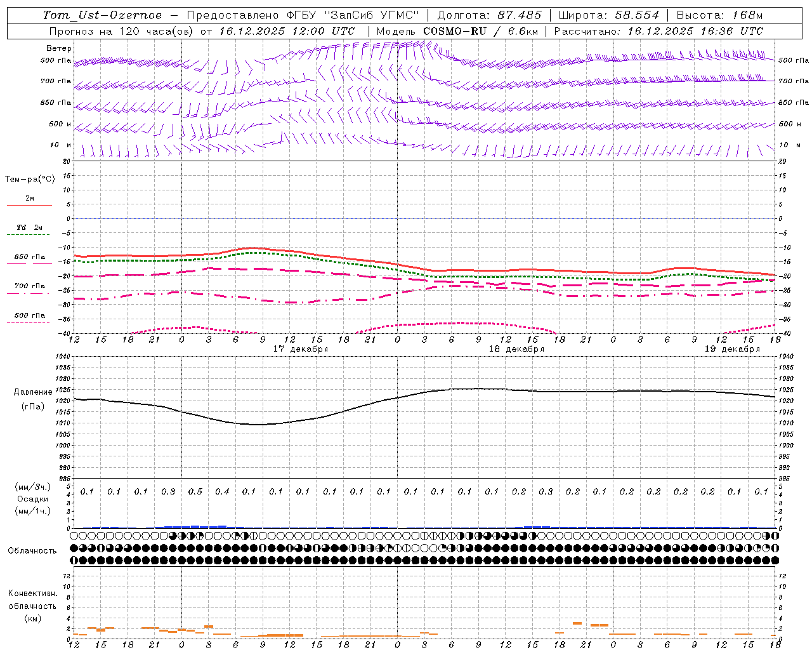812x650 pixels.
Task: Click the '17 декабря' date label
Action: 301,349
